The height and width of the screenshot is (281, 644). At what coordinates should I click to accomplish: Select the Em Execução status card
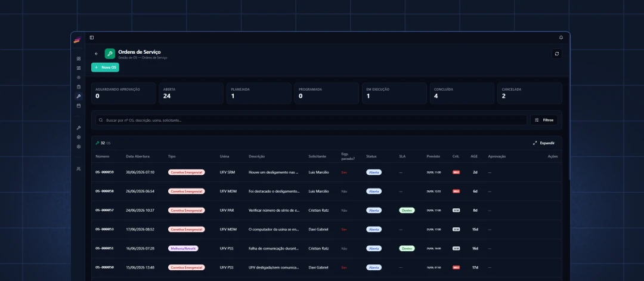pos(394,93)
